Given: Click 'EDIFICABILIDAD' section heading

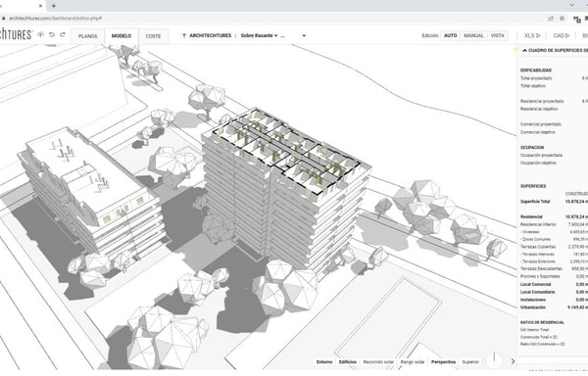Looking at the screenshot, I should click(x=536, y=70).
